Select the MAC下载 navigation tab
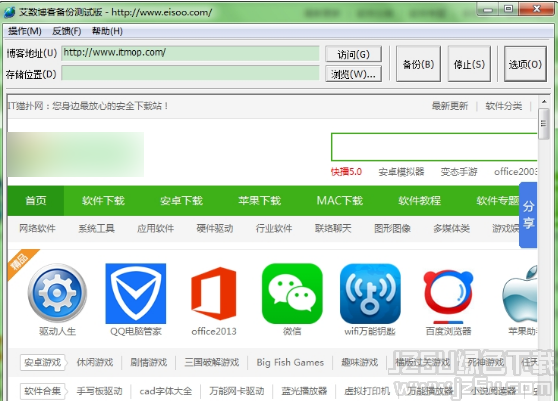558x401 pixels. (340, 201)
